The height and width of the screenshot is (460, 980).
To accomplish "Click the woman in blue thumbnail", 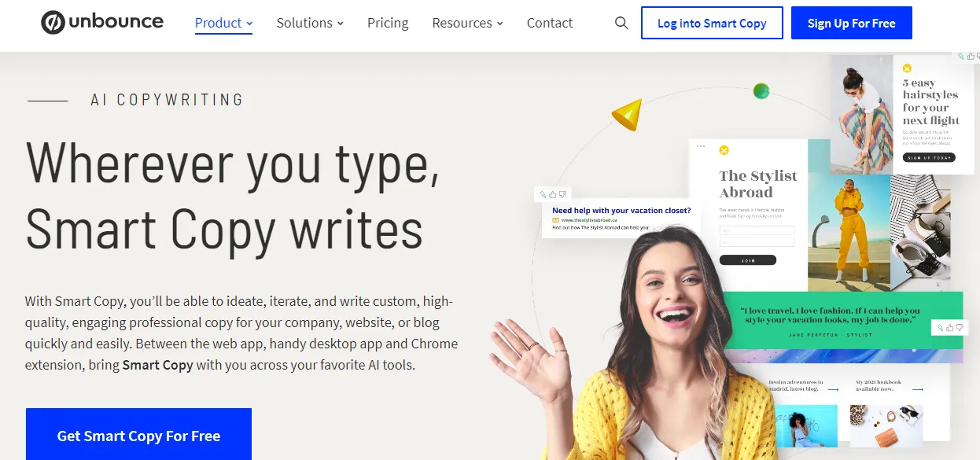I will 805,425.
